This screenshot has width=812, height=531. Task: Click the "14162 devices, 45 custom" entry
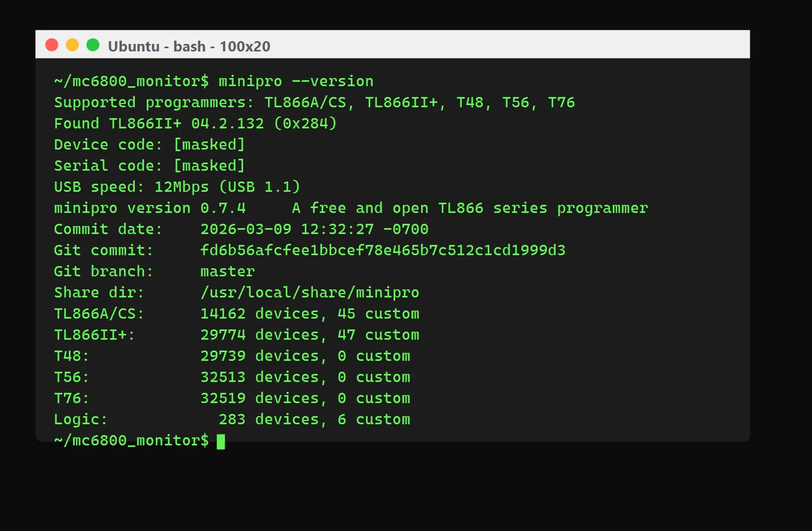coord(310,314)
